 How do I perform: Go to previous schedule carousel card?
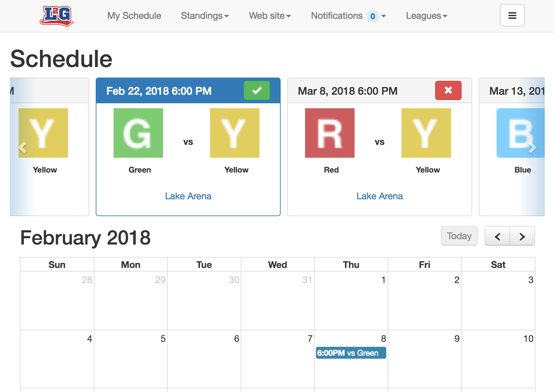22,147
